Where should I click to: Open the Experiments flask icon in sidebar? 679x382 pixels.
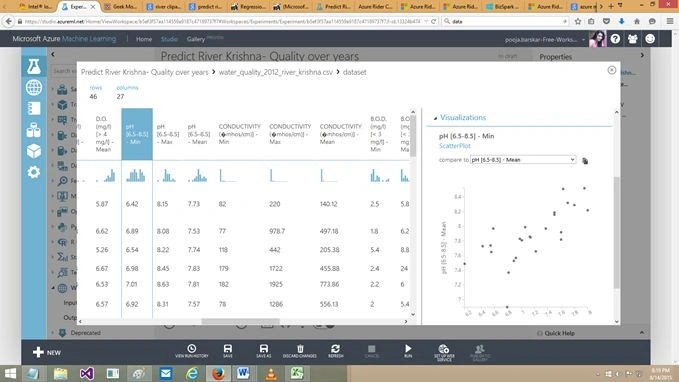34,66
